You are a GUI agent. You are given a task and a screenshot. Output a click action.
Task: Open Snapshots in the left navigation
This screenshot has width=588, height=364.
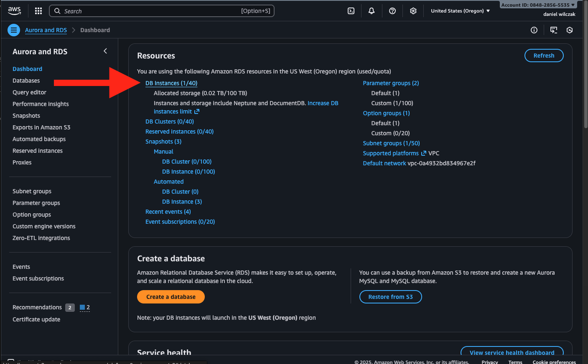point(26,116)
